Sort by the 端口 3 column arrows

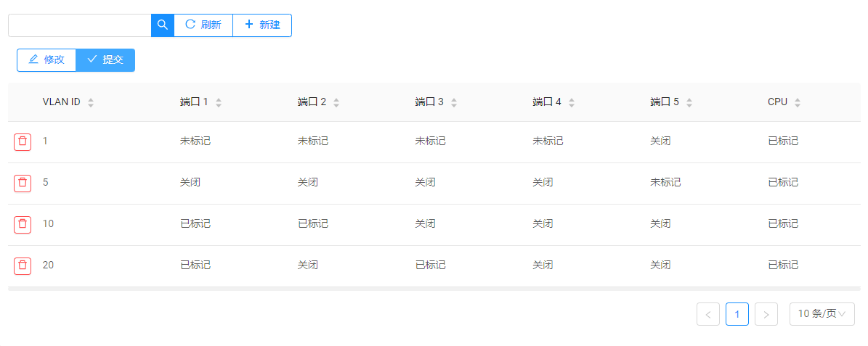point(454,103)
